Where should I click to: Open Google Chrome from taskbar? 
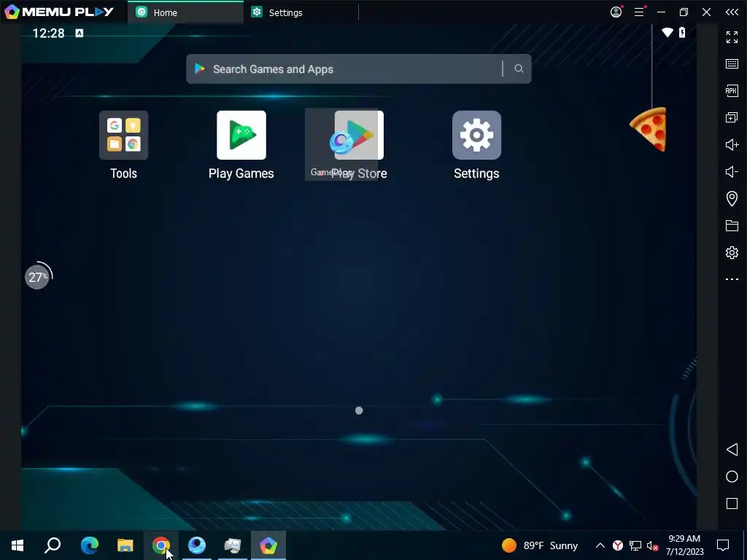[161, 545]
